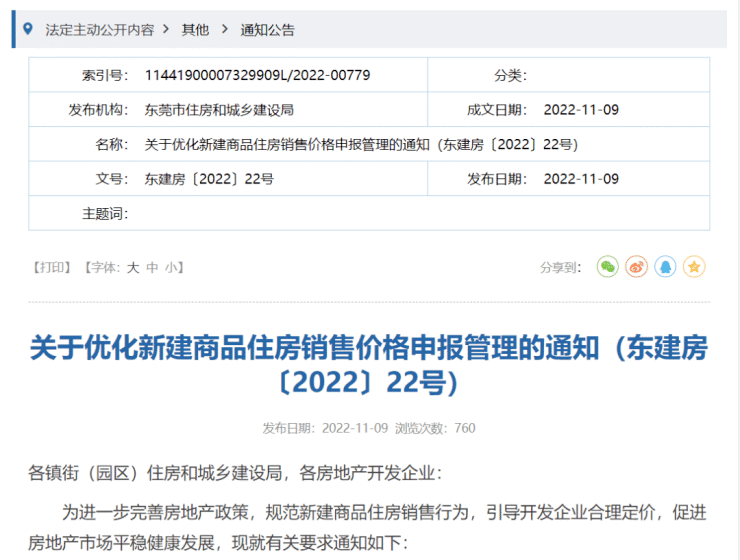Screen dimensions: 740x560
Task: Click the chevron after 法定主动公开内容
Action: coord(166,29)
